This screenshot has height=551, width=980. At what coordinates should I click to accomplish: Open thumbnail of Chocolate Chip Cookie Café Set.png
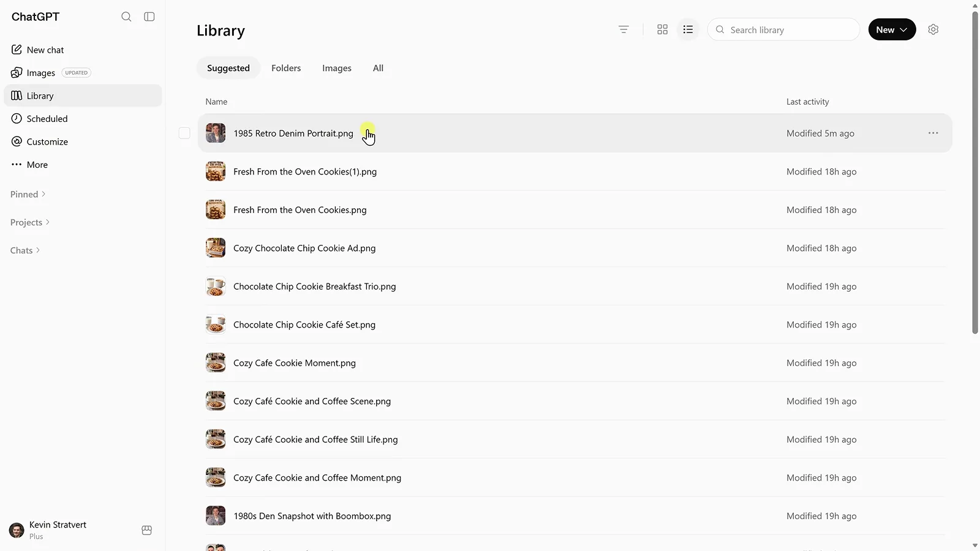click(216, 324)
